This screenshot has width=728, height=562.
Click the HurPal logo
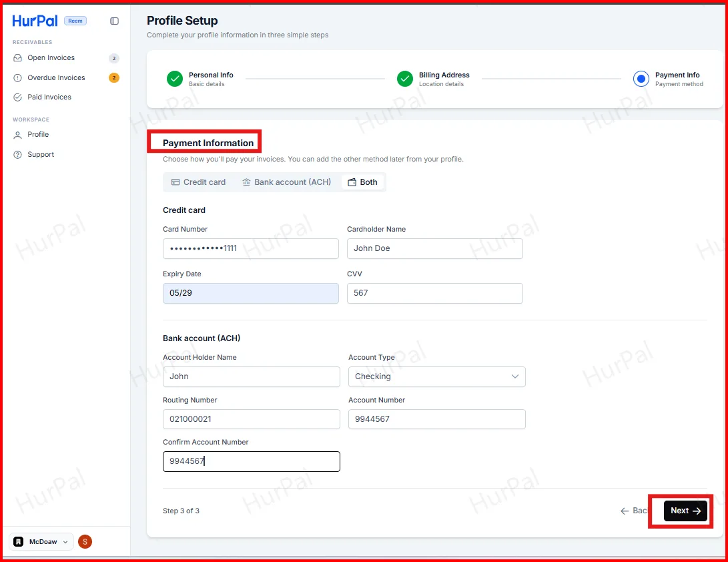click(35, 21)
